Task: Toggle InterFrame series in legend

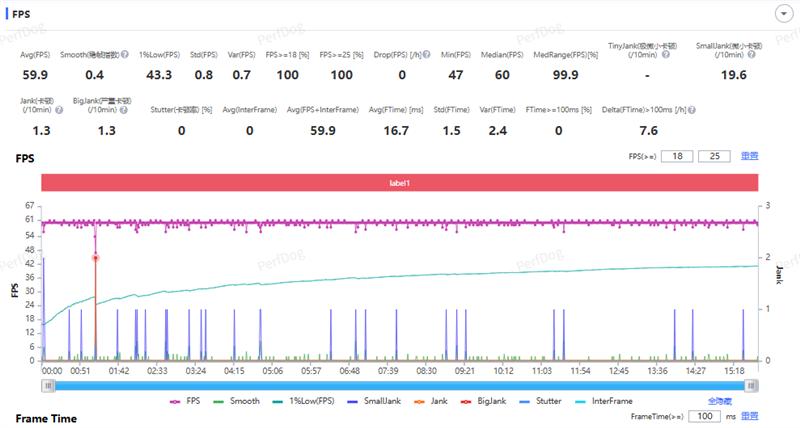Action: coord(604,401)
